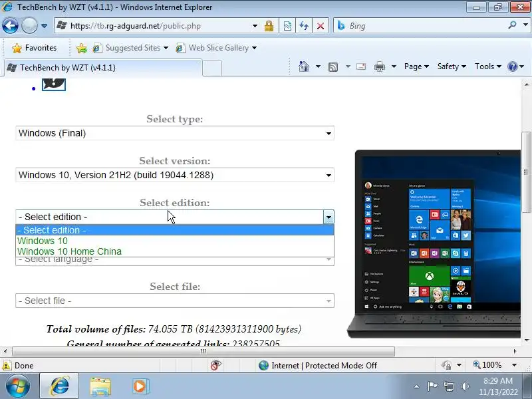This screenshot has height=399, width=532.
Task: Launch Windows Media Player taskbar icon
Action: (140, 386)
